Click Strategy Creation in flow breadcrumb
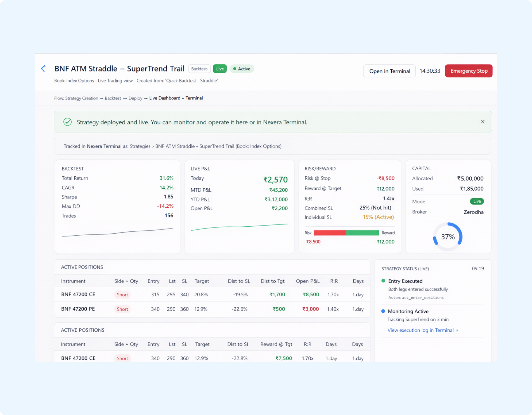 pos(82,98)
